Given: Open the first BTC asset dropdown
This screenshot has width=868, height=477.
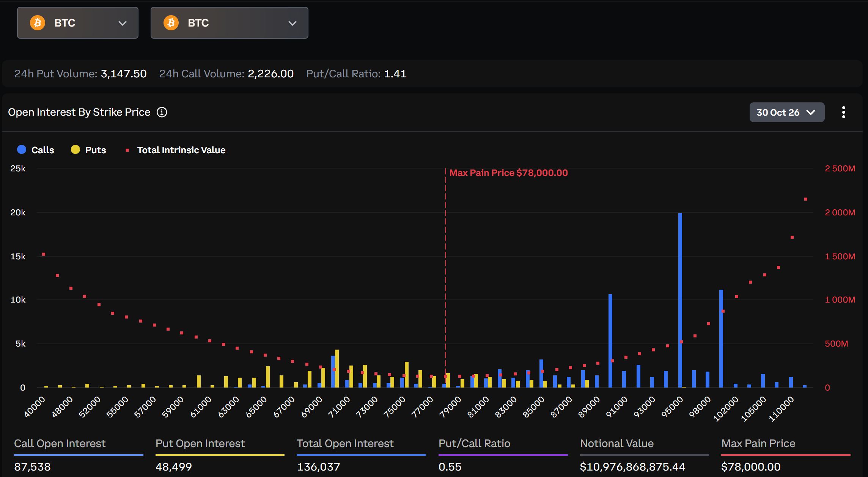Looking at the screenshot, I should pos(77,23).
